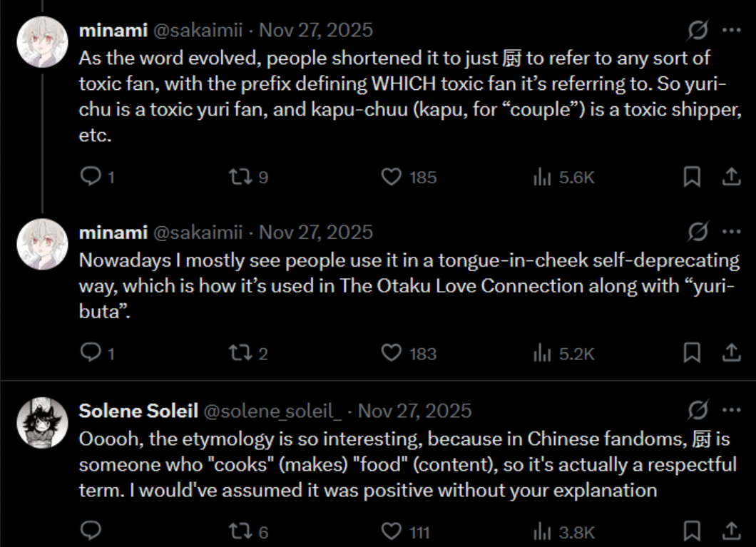Open more options on the second minami post
The image size is (756, 547).
pos(731,232)
